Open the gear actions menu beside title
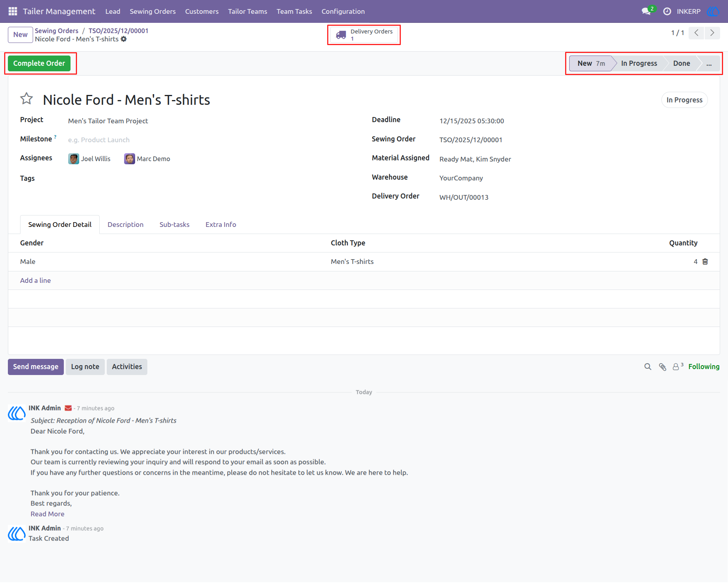Screen dimensions: 728x583 124,39
